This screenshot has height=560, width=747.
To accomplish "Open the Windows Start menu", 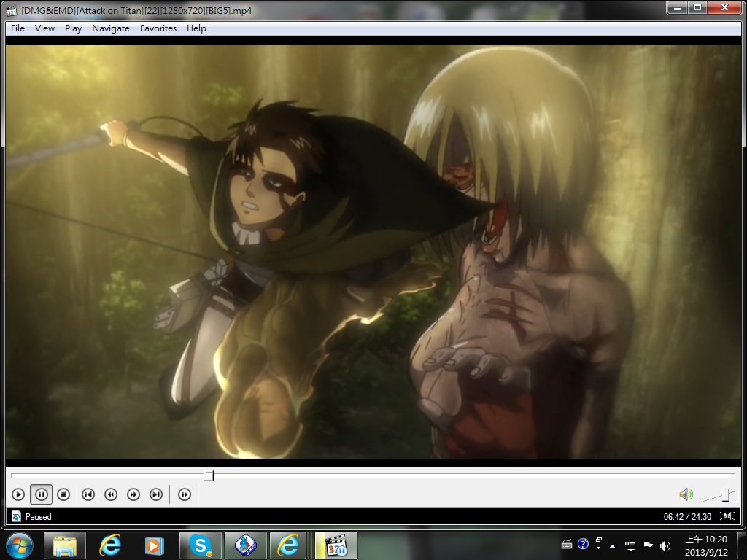I will [x=19, y=545].
